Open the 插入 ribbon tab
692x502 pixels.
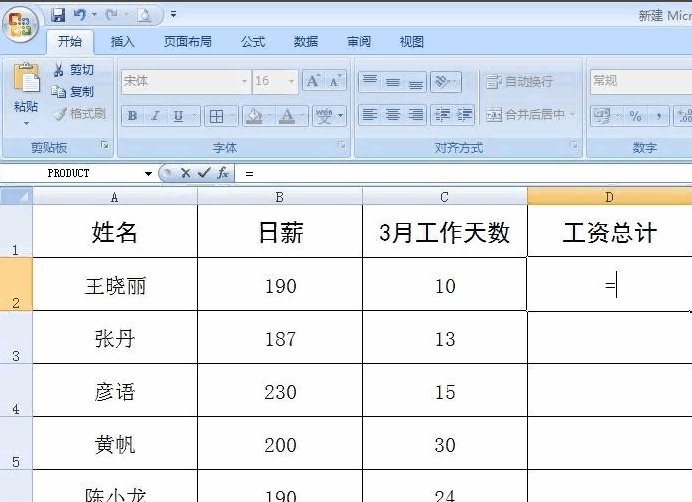pos(122,42)
